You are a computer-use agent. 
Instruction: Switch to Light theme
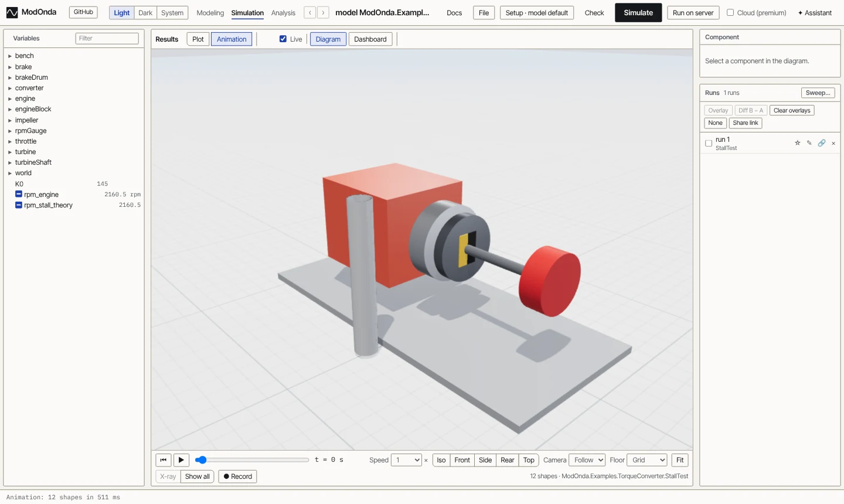point(122,13)
